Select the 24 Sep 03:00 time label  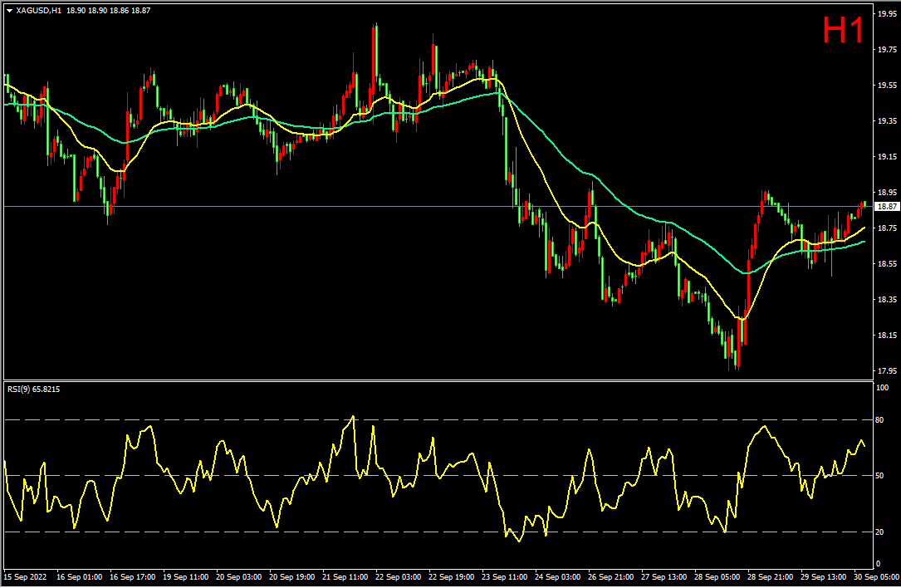coord(557,576)
